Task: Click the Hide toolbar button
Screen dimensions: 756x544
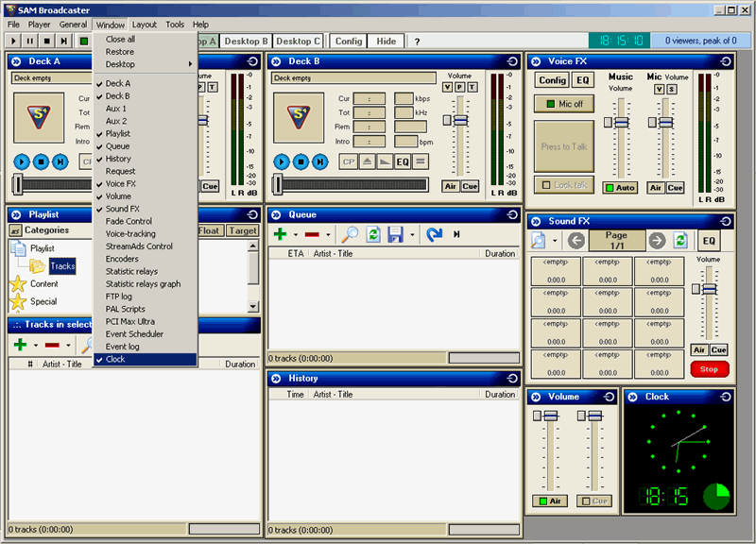Action: (387, 42)
